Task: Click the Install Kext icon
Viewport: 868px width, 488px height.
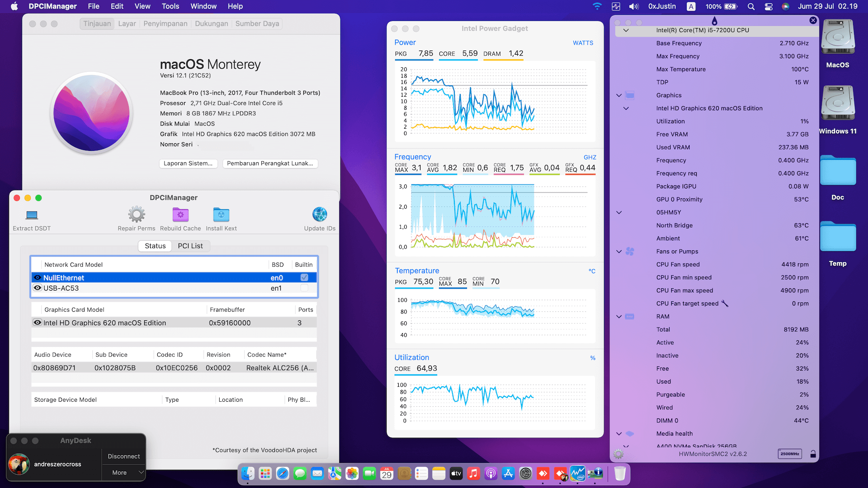Action: coord(221,214)
